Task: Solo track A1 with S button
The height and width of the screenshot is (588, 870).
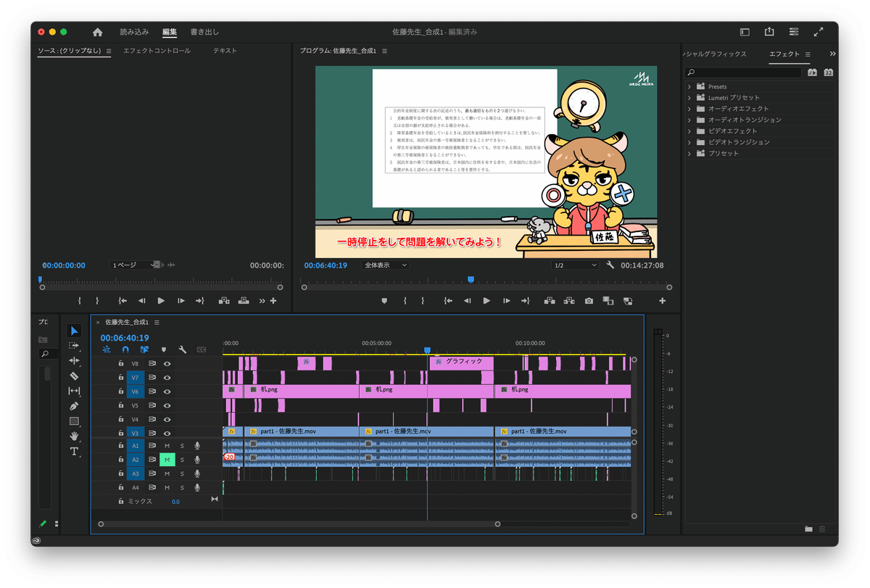Action: coord(182,446)
